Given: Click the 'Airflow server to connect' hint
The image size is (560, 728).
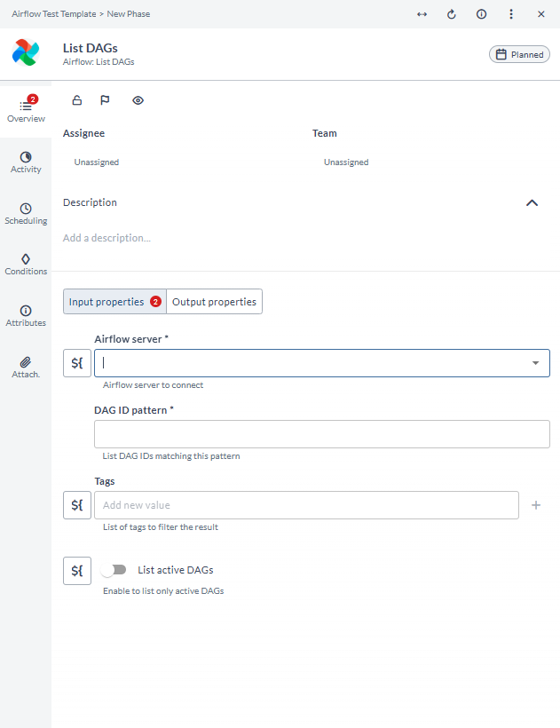Looking at the screenshot, I should coord(154,385).
